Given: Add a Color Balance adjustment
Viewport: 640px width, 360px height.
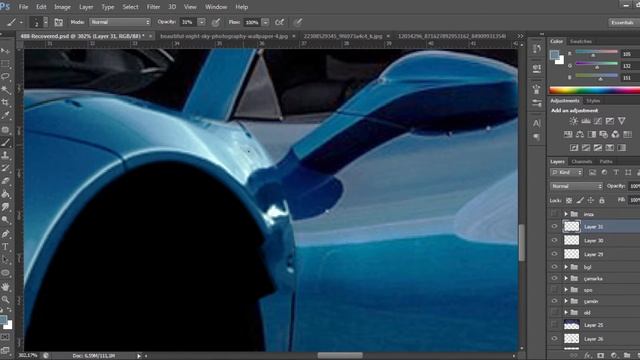Looking at the screenshot, I should pyautogui.click(x=580, y=134).
